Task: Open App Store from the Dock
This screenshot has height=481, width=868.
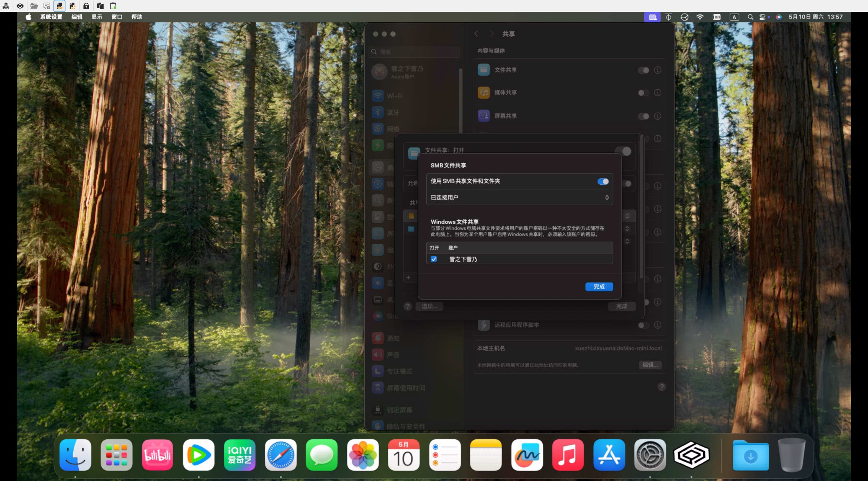Action: click(609, 455)
